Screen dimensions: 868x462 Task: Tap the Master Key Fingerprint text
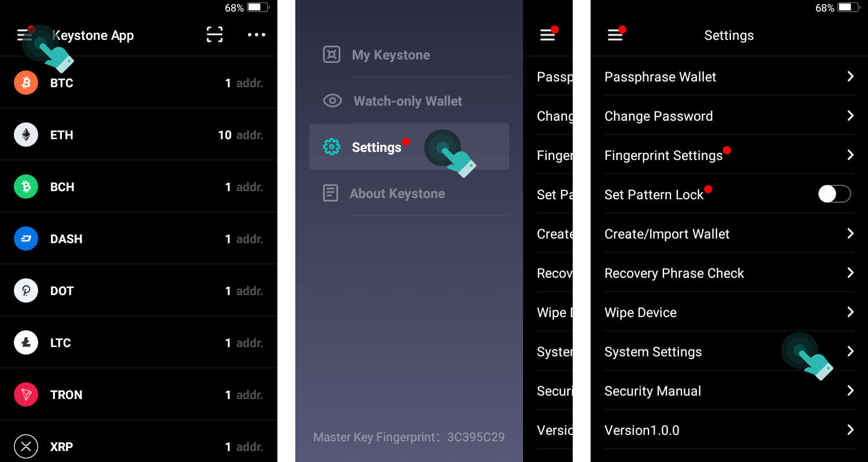tap(409, 437)
